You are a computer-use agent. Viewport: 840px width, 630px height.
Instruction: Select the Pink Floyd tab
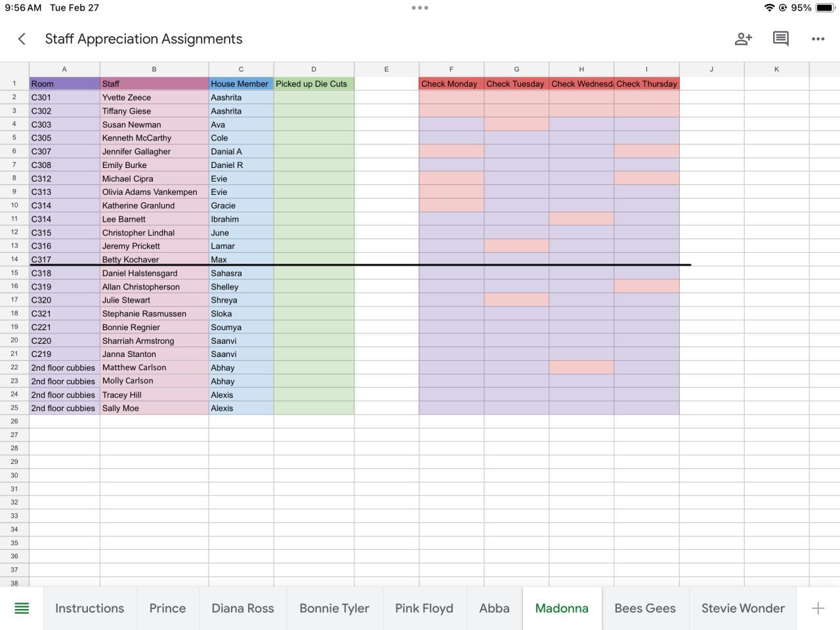[424, 608]
